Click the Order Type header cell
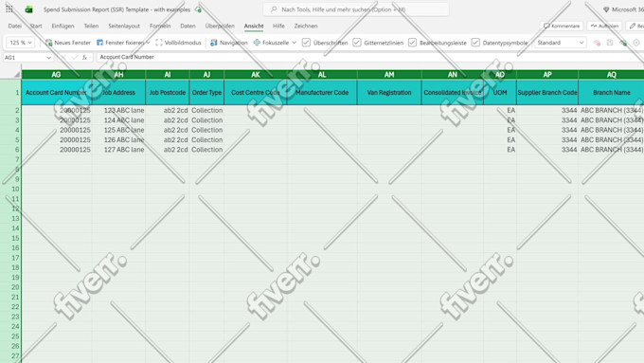644x363 pixels. [206, 93]
